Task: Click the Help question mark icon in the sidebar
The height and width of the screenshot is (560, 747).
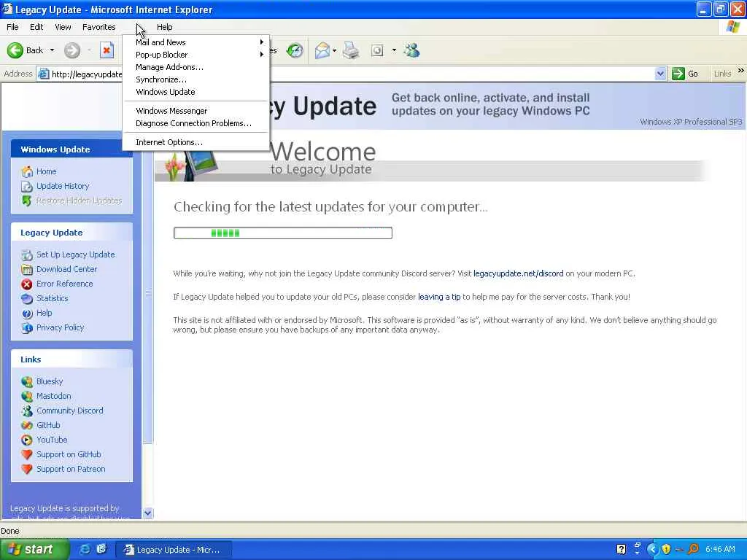Action: pos(27,314)
